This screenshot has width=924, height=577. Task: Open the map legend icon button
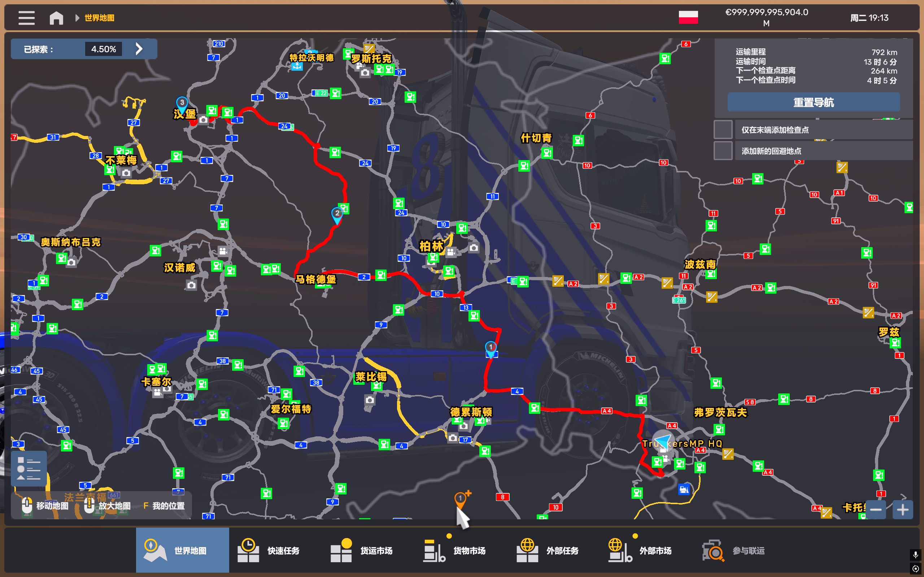(29, 468)
